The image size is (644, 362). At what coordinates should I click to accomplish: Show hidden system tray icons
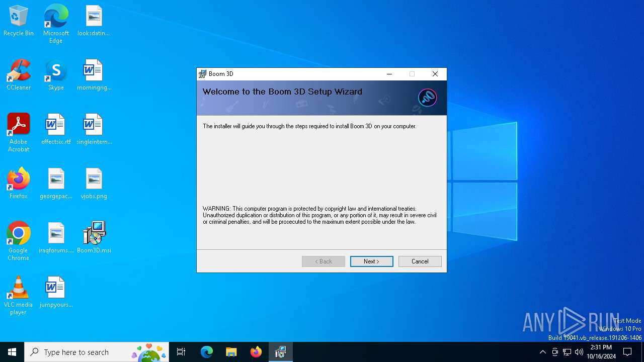(542, 352)
